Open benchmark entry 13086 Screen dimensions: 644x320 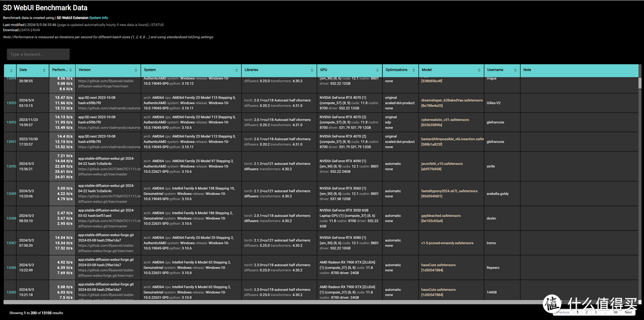tap(11, 268)
